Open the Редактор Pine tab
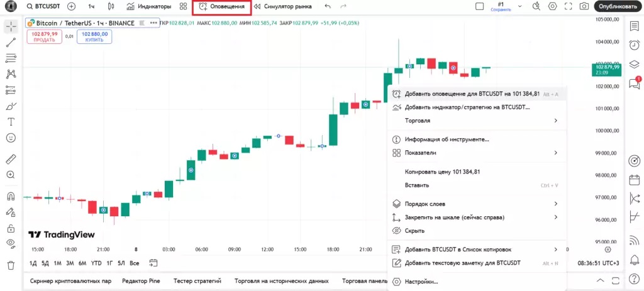Screen dimensions: 644x291 (141, 281)
